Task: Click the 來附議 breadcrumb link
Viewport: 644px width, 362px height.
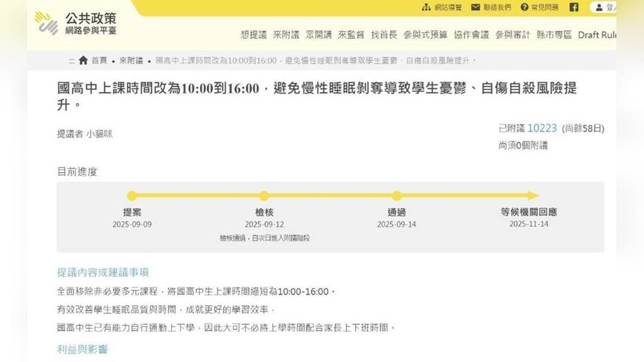Action: pyautogui.click(x=131, y=60)
